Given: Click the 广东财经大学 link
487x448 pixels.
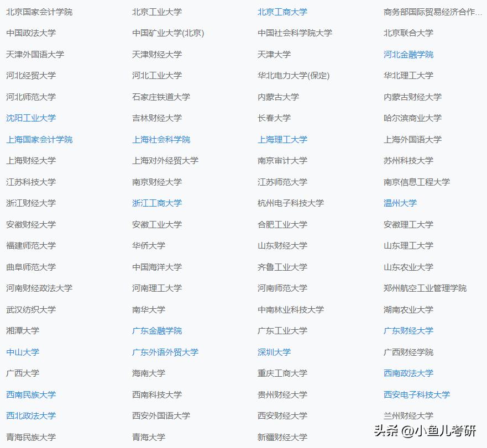Looking at the screenshot, I should (x=409, y=331).
